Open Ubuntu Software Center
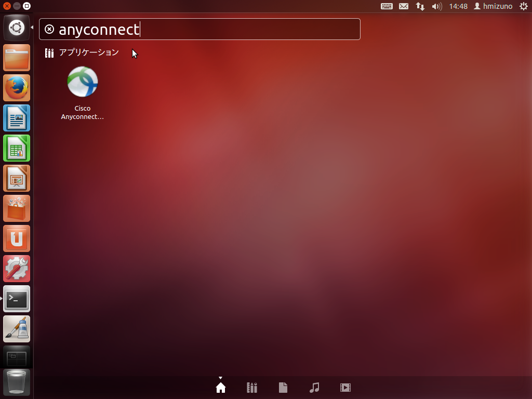 click(17, 208)
